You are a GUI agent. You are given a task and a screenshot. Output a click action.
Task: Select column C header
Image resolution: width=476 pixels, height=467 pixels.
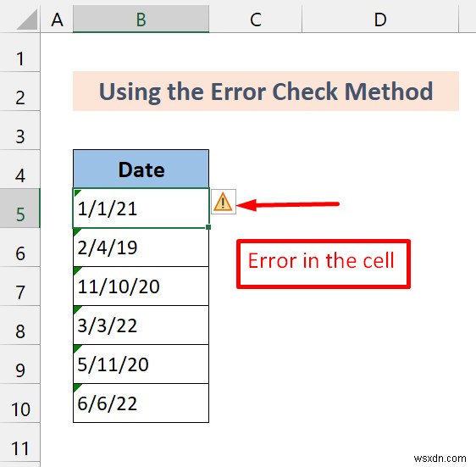[255, 19]
